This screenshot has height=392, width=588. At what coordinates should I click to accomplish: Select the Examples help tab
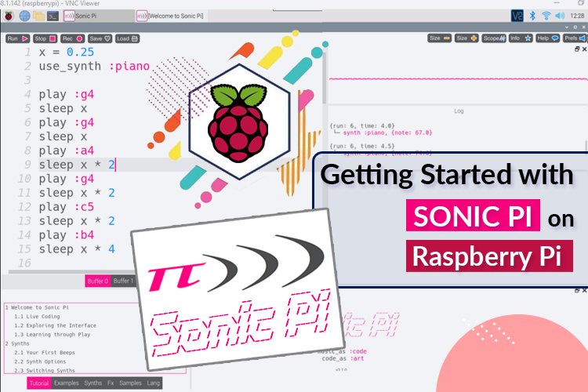coord(67,383)
